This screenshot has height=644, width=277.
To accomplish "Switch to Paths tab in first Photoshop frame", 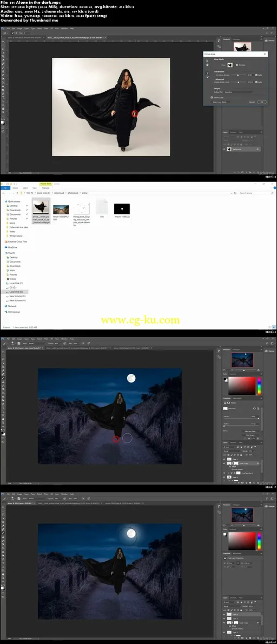I will [x=241, y=132].
